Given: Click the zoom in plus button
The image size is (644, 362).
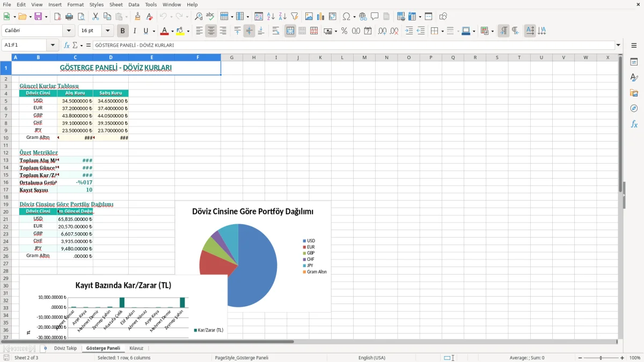Looking at the screenshot, I should pos(623,358).
